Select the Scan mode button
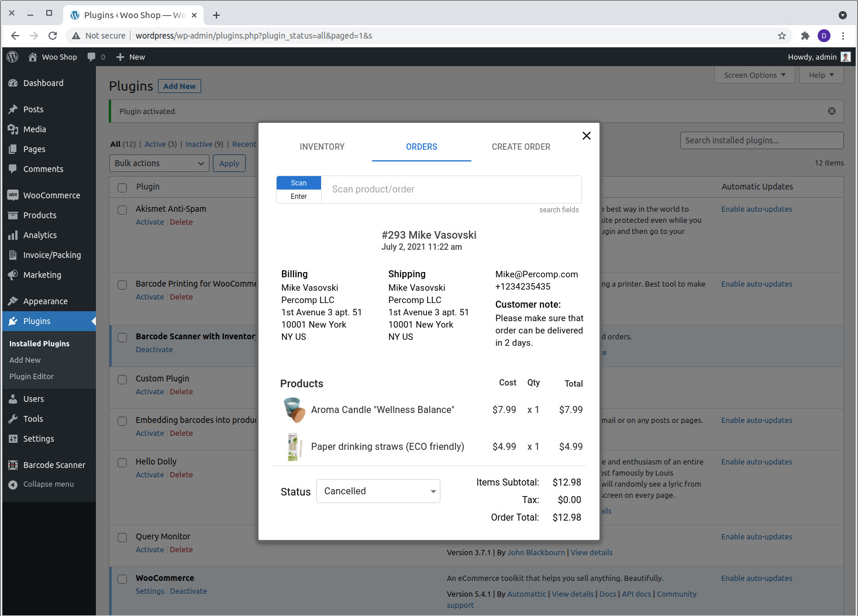The width and height of the screenshot is (858, 616). click(299, 183)
